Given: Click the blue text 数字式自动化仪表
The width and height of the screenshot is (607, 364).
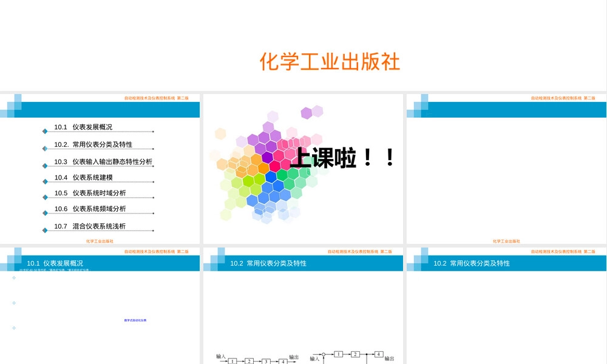Looking at the screenshot, I should pyautogui.click(x=135, y=320).
